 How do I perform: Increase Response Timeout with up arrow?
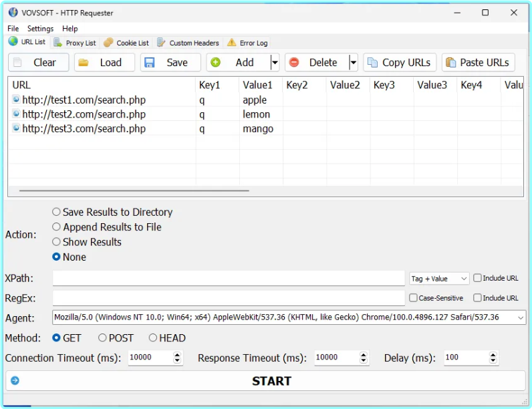pos(364,354)
